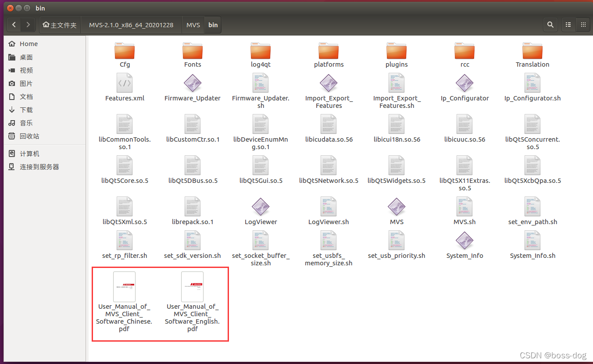Switch to list view
Screen dimensions: 593x364
568,25
